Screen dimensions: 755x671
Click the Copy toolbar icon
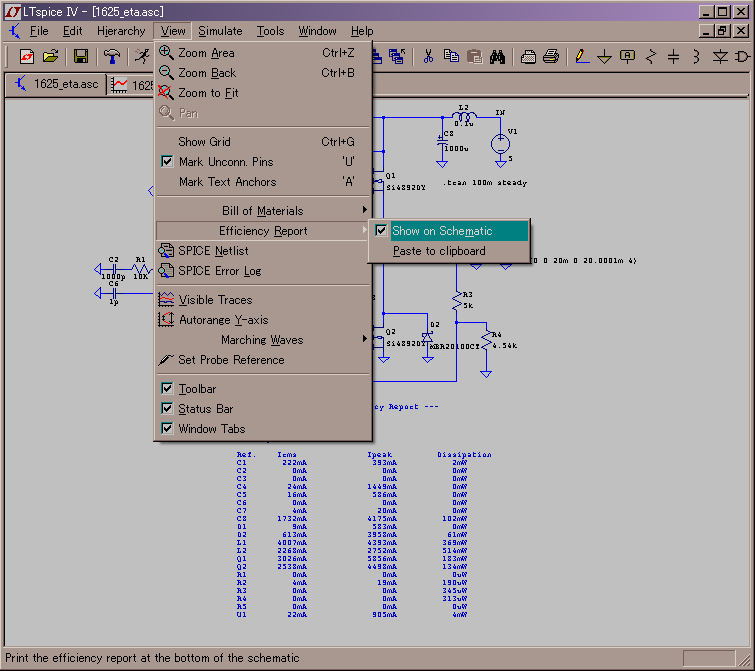(451, 56)
